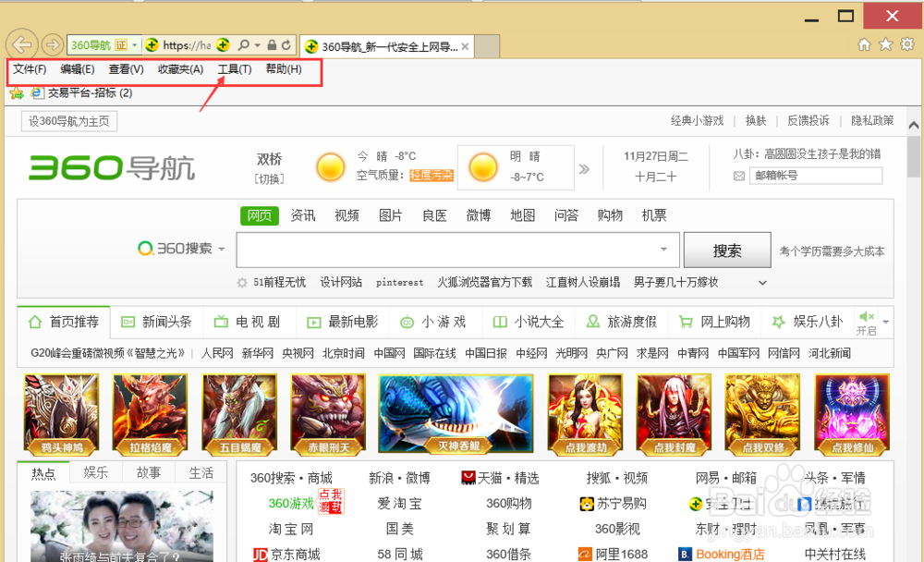
Task: Go back with the browser back arrow
Action: 22,44
